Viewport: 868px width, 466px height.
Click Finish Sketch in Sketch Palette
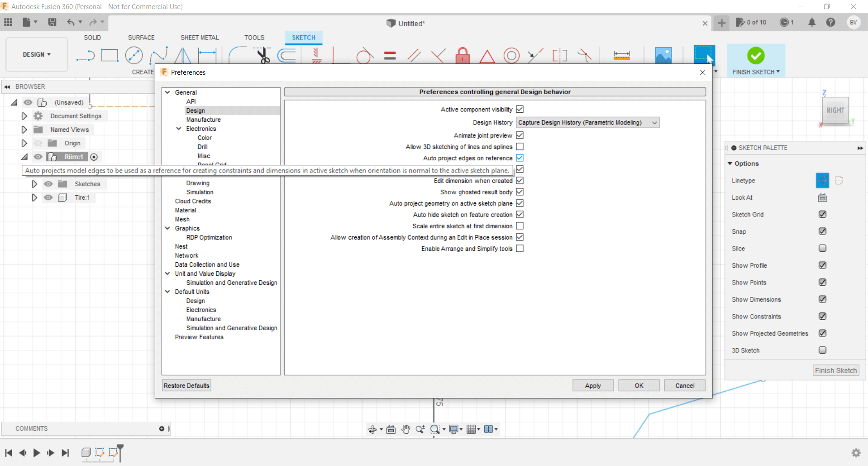[x=836, y=370]
